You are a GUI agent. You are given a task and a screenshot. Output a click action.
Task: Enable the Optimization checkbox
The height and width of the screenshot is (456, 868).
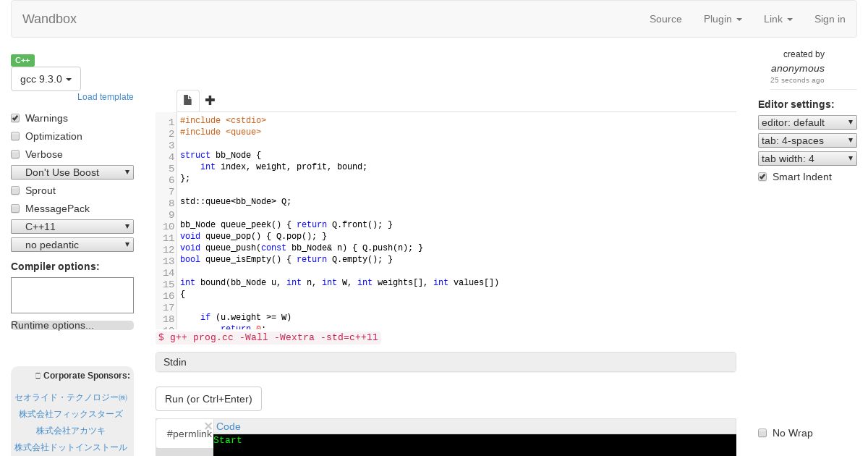[x=15, y=136]
